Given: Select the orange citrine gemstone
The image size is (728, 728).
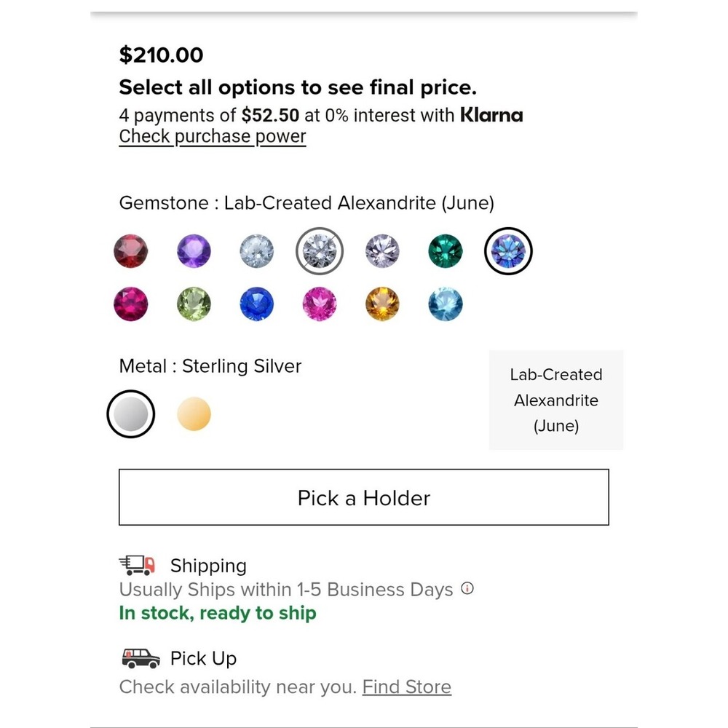Looking at the screenshot, I should click(382, 304).
